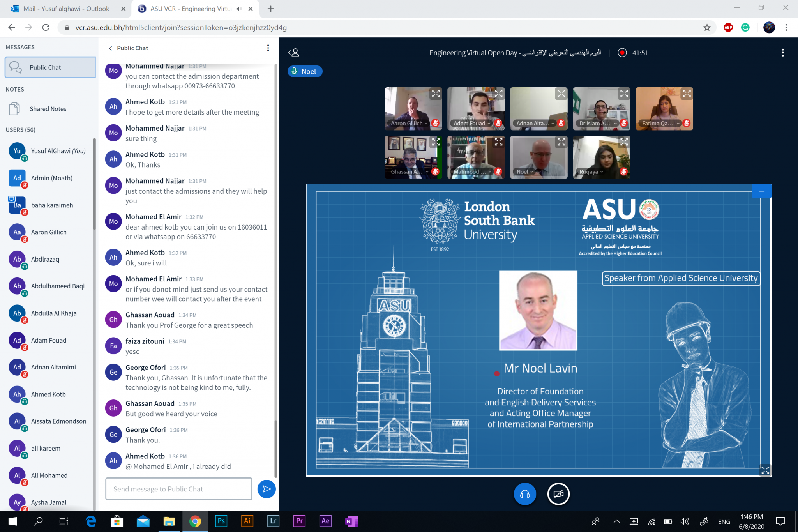Switch to Mail - Yusuf alghawi Outlook tab
The height and width of the screenshot is (532, 798).
click(x=65, y=9)
